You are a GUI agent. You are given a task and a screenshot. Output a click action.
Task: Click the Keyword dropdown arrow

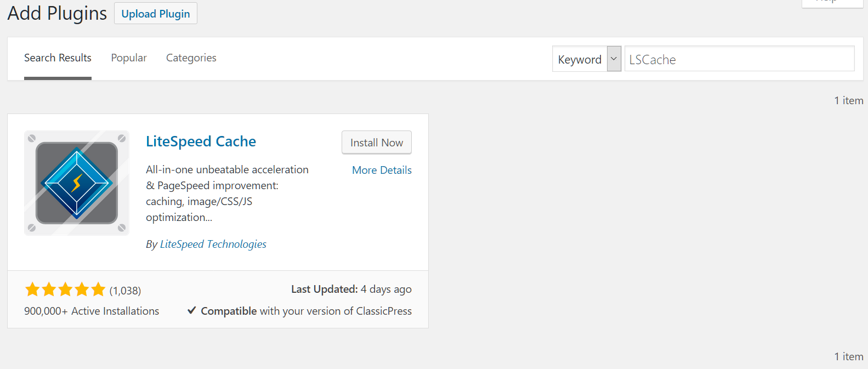pos(614,59)
